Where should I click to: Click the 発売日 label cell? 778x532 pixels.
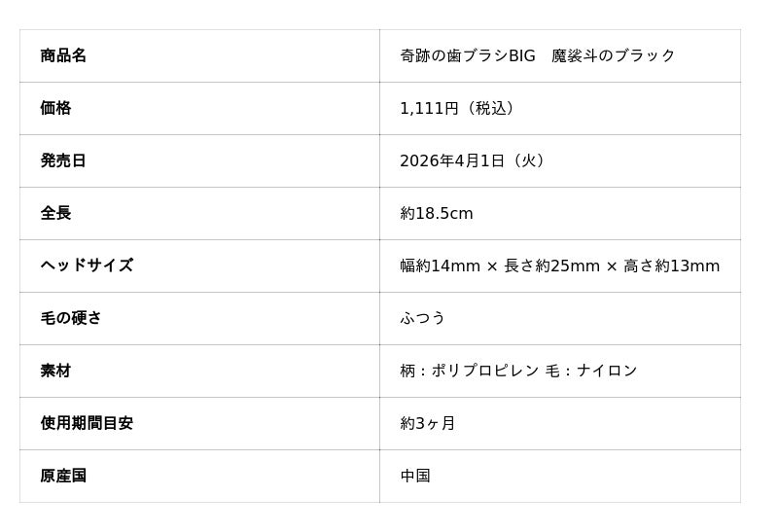pyautogui.click(x=63, y=161)
